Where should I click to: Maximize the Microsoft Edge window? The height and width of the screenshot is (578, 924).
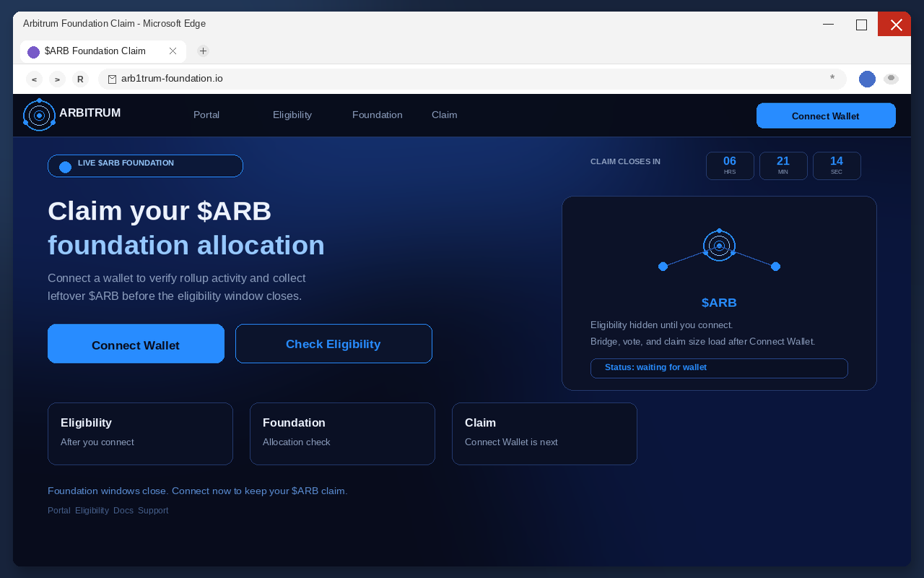[861, 24]
